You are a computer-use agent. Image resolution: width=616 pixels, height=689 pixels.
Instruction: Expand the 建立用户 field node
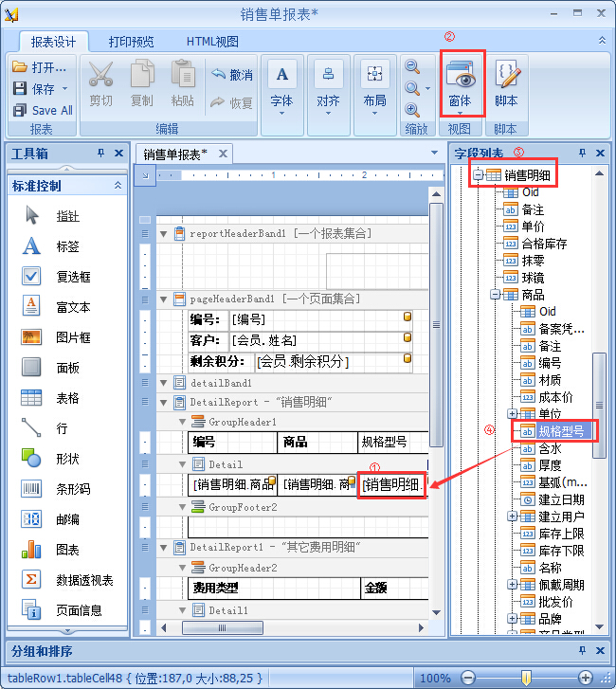513,517
